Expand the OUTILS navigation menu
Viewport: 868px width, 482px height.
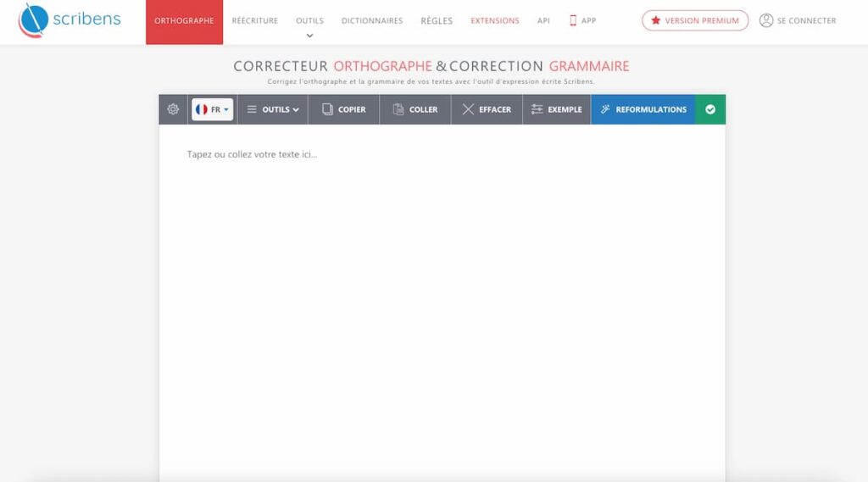click(309, 22)
